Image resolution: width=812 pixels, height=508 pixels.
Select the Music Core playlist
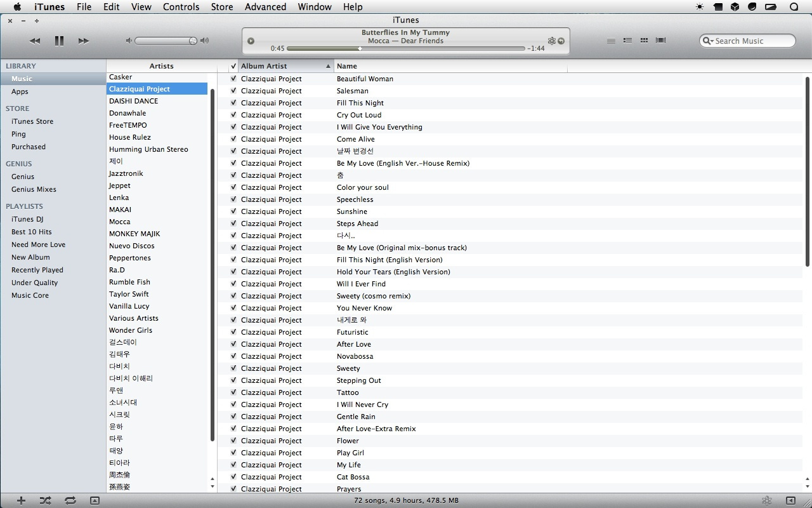(30, 295)
